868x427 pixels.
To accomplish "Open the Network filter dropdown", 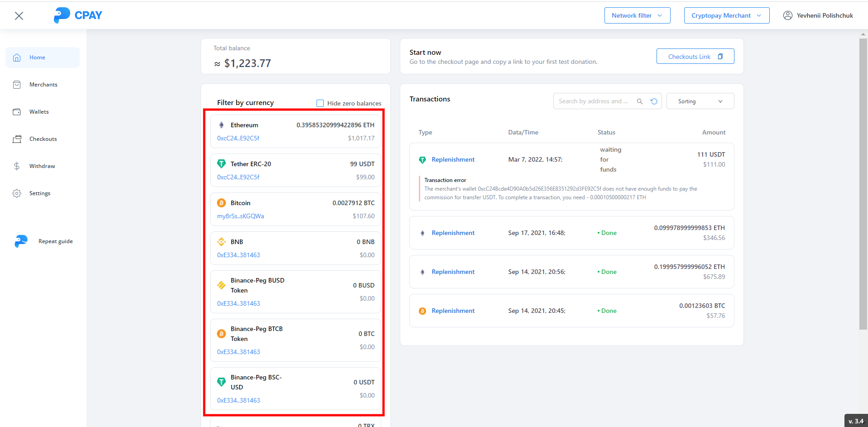I will tap(637, 15).
